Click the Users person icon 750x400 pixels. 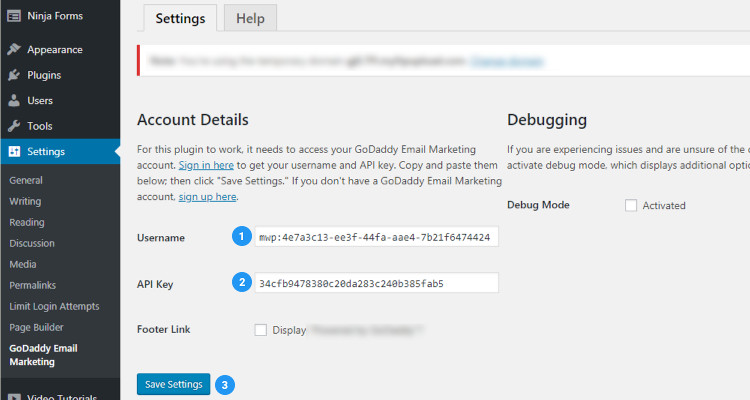pos(14,100)
